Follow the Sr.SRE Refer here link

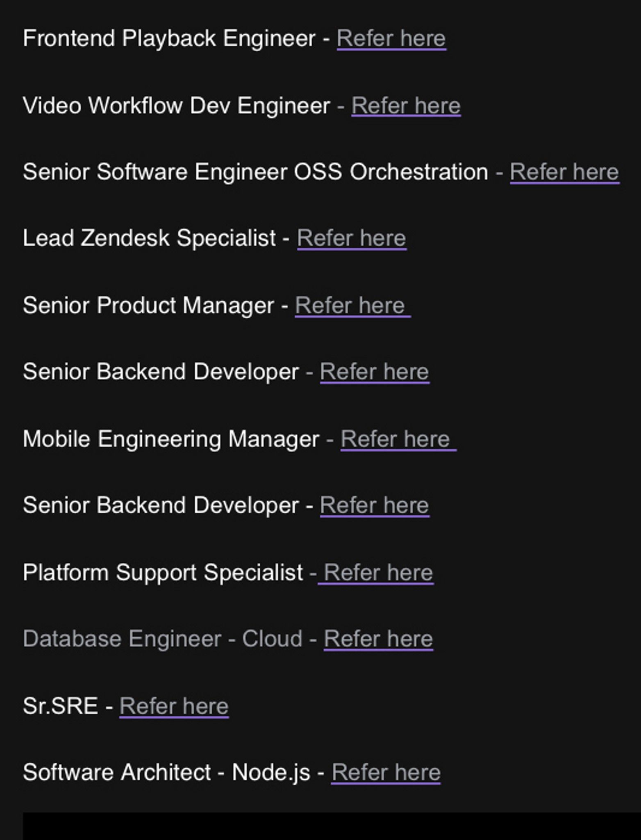coord(174,706)
